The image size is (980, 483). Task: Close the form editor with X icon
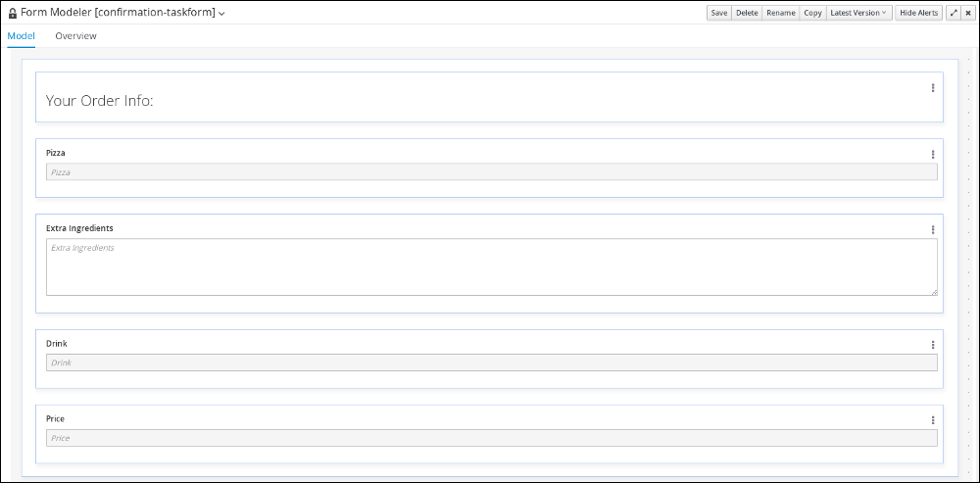pos(968,13)
